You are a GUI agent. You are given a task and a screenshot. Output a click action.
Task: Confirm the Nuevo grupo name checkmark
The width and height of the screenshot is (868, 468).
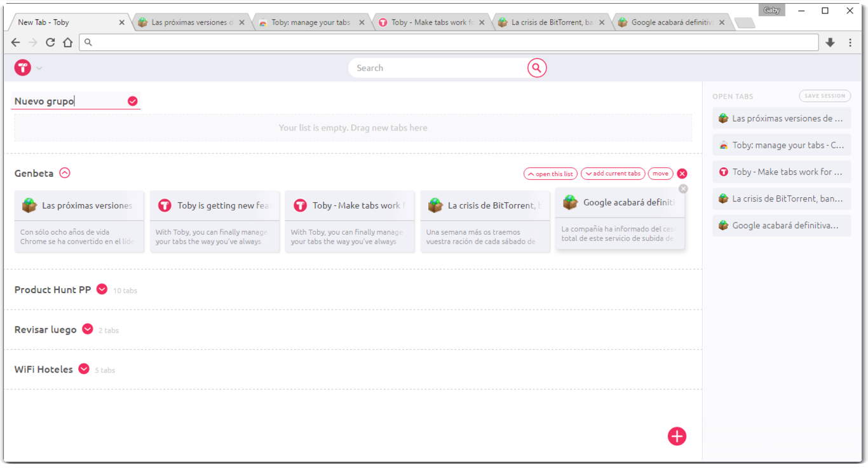(133, 101)
